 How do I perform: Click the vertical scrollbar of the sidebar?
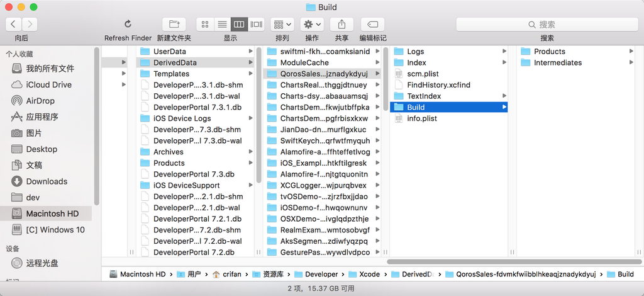(96, 126)
